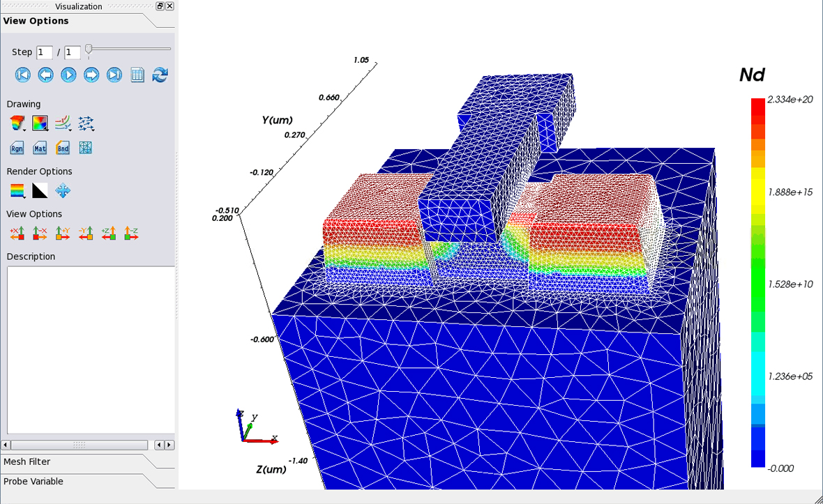Show the mesh wireframe icon
Viewport: 823px width, 504px height.
point(86,148)
